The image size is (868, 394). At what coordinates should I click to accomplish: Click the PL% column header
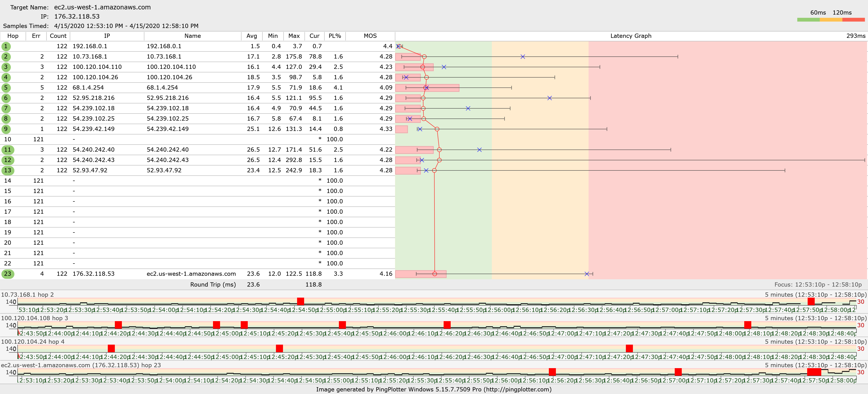[x=335, y=36]
